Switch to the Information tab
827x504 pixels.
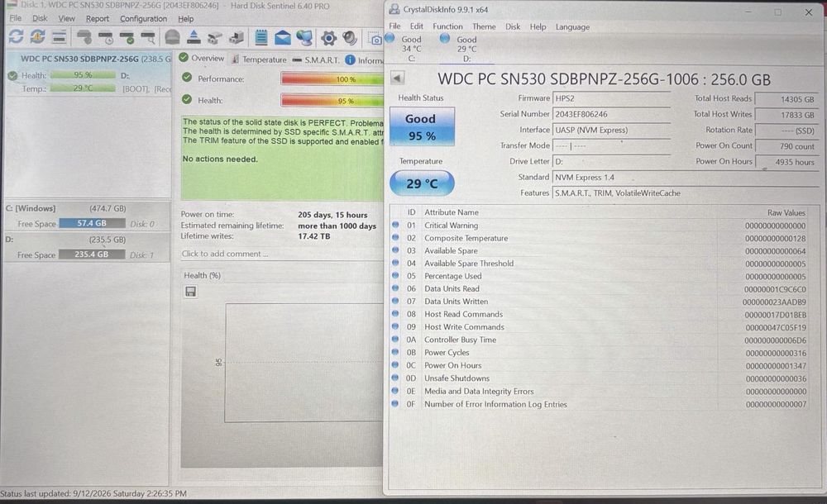pos(365,60)
